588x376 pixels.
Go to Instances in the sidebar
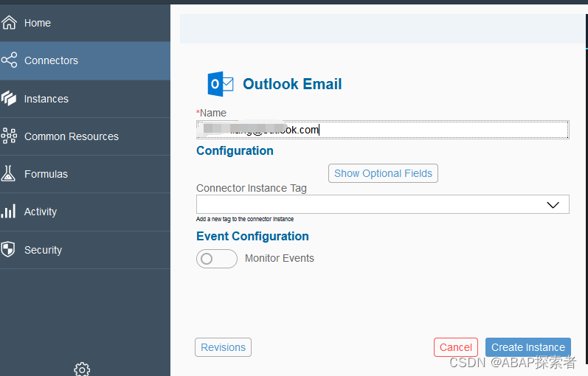[x=85, y=99]
